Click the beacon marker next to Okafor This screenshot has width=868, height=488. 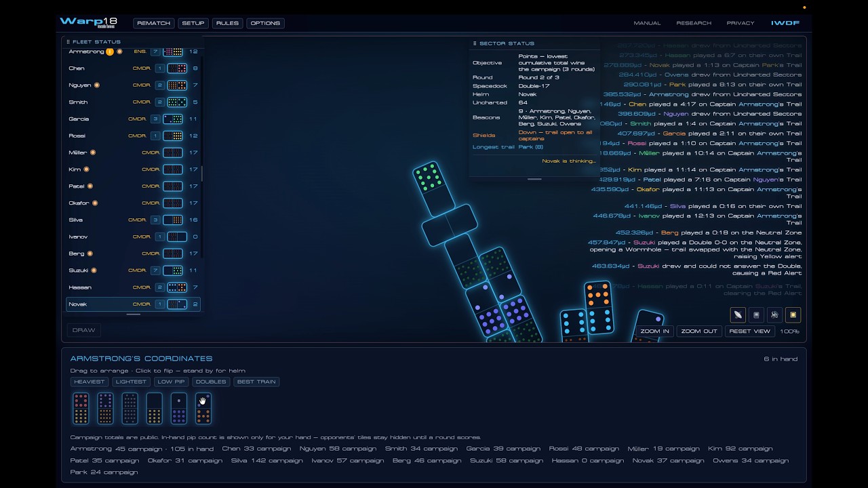pos(95,203)
